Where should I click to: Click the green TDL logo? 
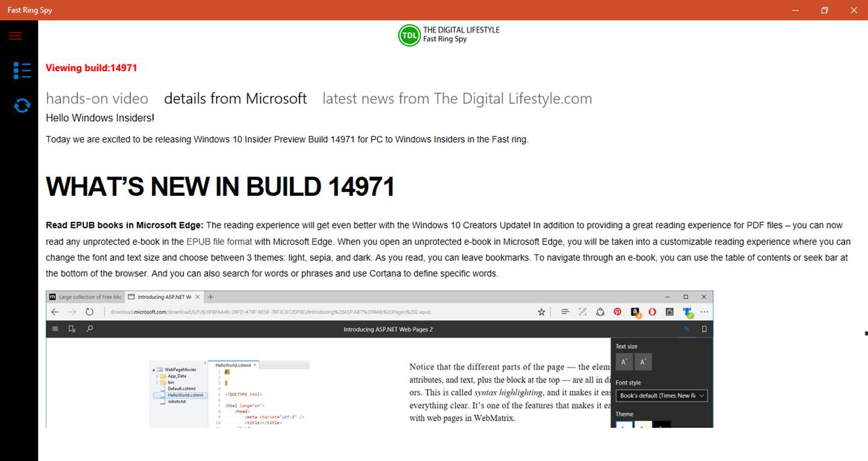pos(409,35)
